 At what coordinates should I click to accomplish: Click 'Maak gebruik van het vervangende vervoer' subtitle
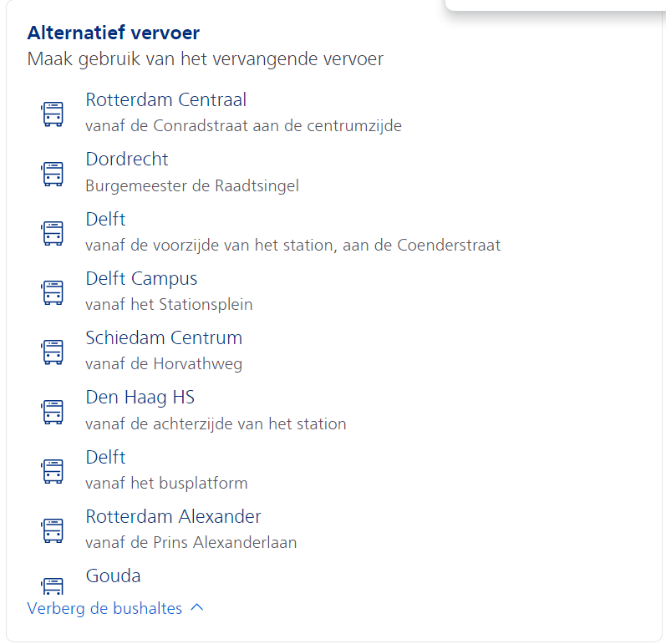pyautogui.click(x=206, y=59)
